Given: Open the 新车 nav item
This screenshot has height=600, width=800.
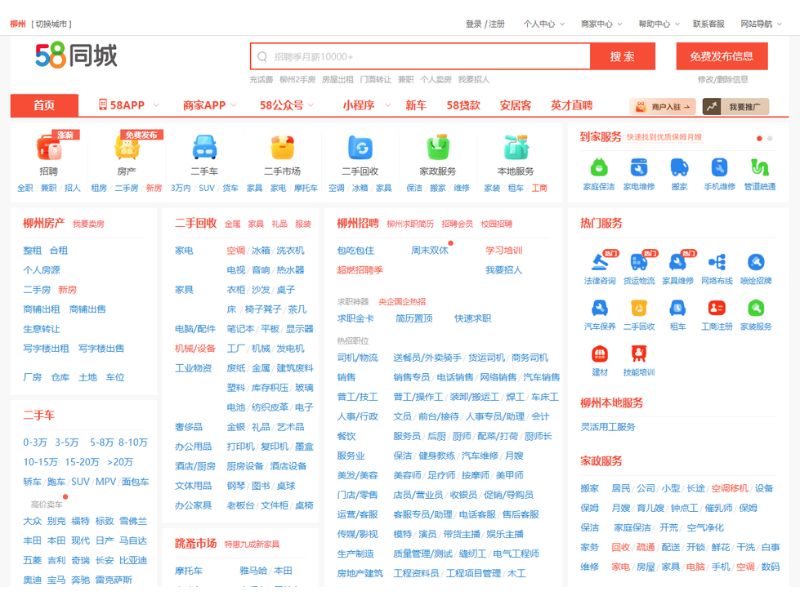Looking at the screenshot, I should [x=416, y=105].
